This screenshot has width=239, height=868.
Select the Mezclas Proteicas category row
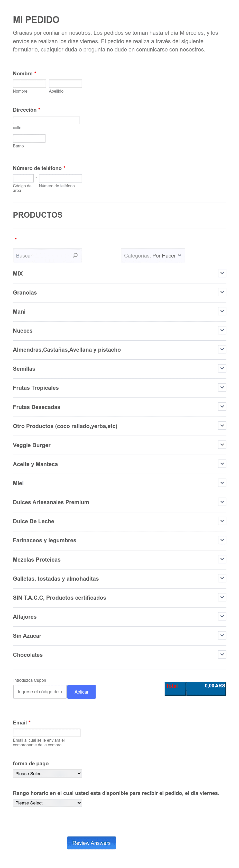pos(120,560)
